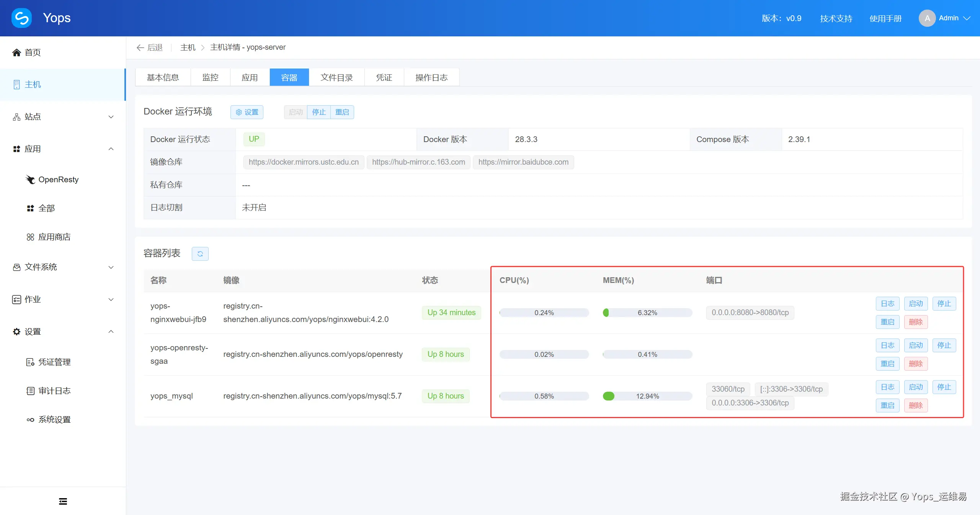Switch to the 监控 tab
Screen dimensions: 980x515
[x=210, y=78]
